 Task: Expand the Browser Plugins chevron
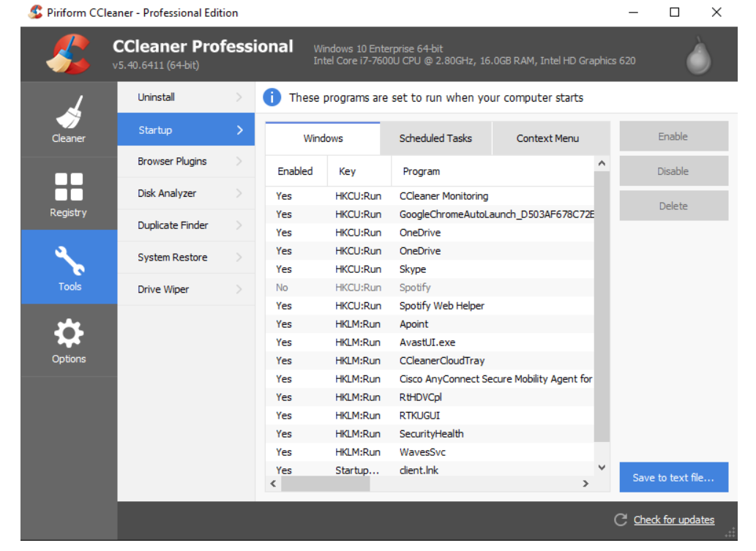[239, 161]
